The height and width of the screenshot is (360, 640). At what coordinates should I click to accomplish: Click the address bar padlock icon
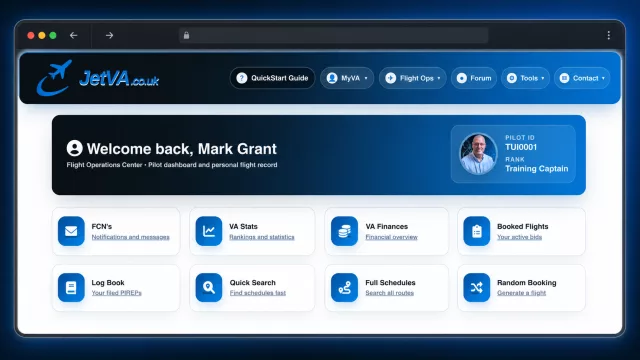pos(187,36)
